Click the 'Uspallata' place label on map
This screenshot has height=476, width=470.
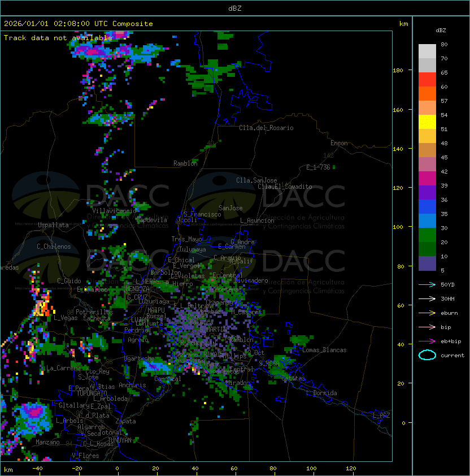pyautogui.click(x=53, y=225)
